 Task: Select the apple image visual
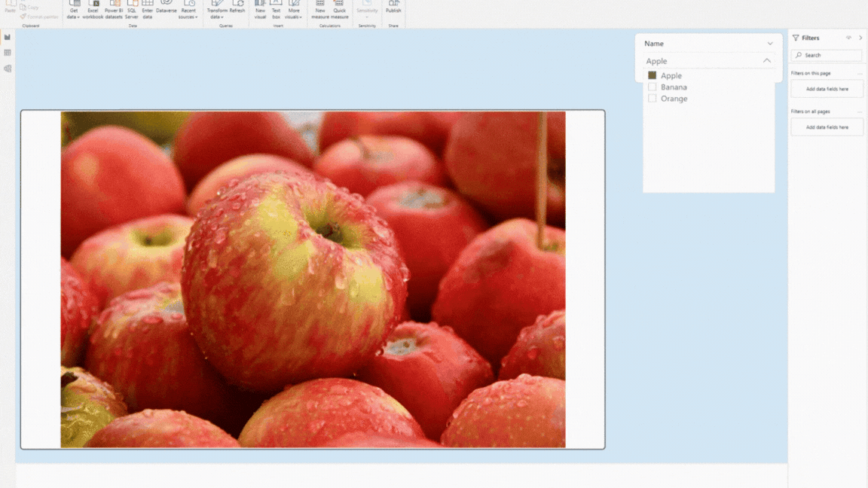[313, 279]
